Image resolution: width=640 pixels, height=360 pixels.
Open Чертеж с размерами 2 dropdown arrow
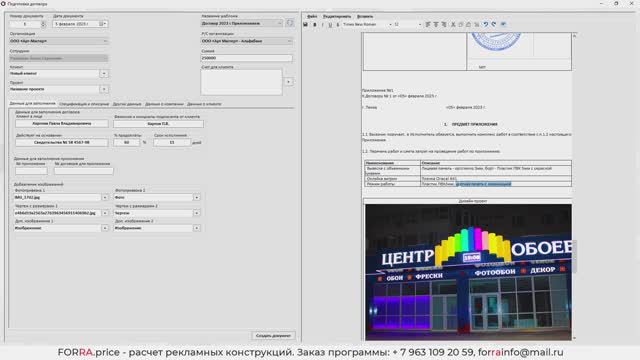click(x=196, y=213)
